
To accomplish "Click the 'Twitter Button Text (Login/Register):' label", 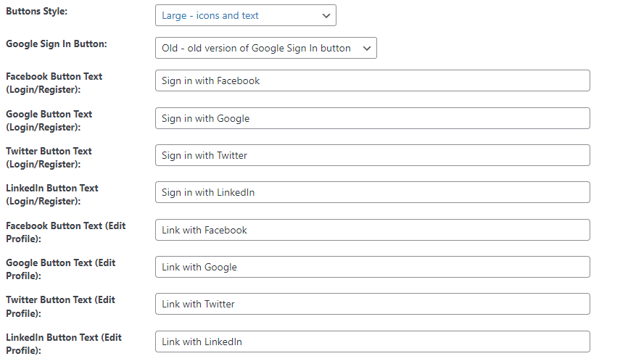I will (x=49, y=157).
